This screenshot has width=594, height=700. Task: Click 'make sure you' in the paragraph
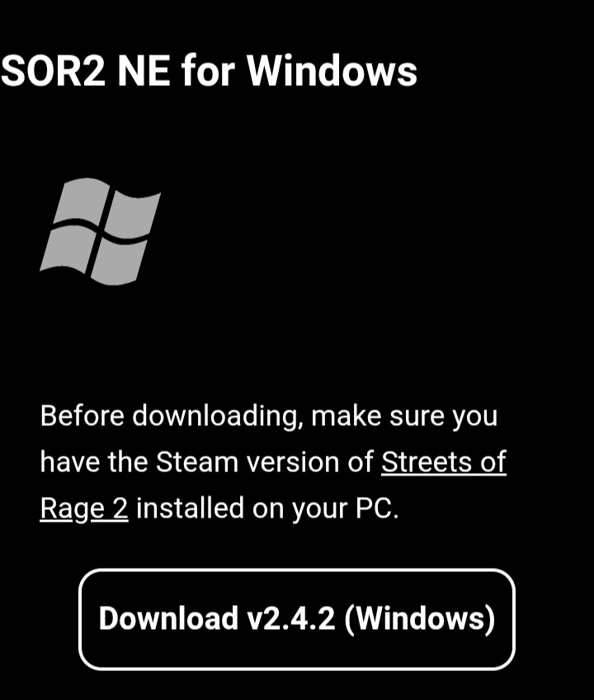404,416
